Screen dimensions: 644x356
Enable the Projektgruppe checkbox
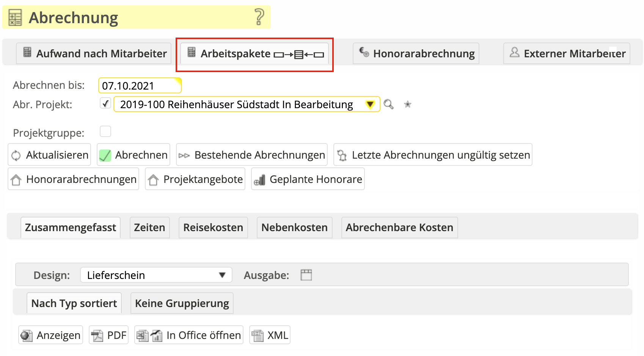(x=105, y=132)
